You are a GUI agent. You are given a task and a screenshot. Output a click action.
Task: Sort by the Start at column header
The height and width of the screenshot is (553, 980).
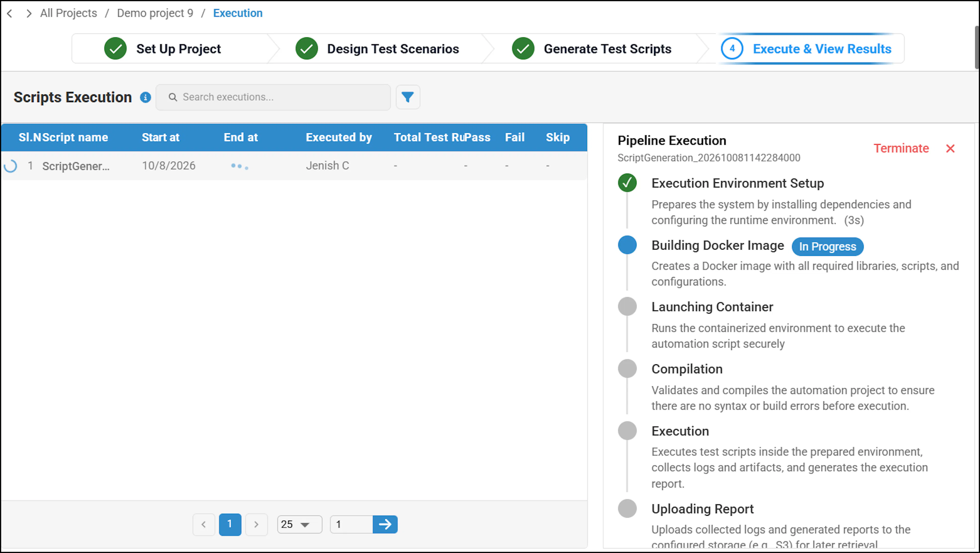click(161, 137)
